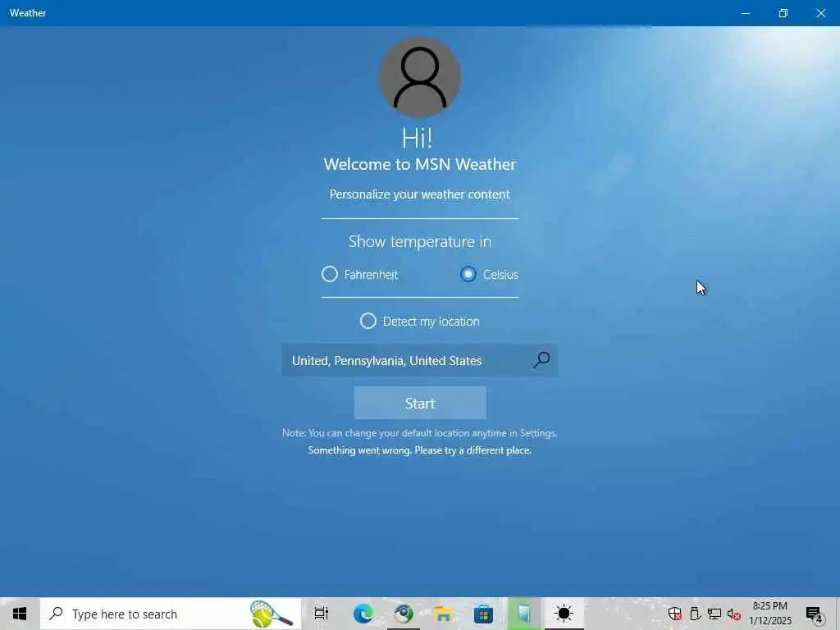The image size is (840, 630).
Task: Open Microsoft Store from the taskbar
Action: pyautogui.click(x=483, y=614)
